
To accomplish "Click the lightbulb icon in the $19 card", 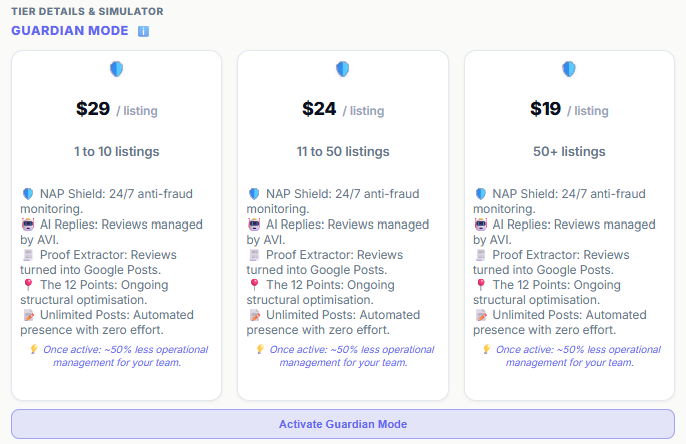I will click(486, 350).
